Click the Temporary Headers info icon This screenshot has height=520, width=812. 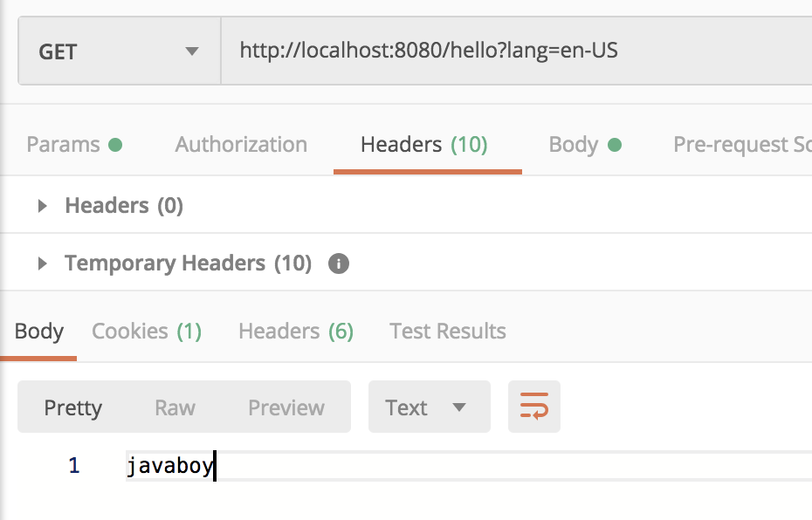click(338, 263)
